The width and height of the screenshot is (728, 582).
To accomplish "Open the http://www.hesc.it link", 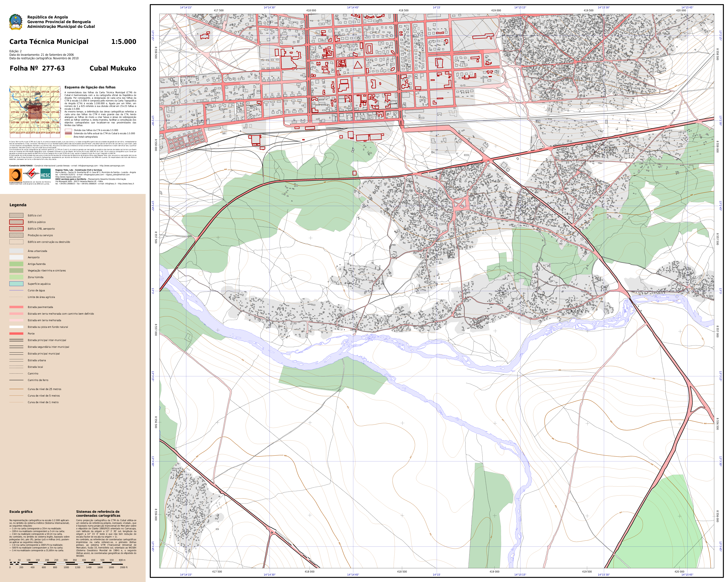I will point(126,184).
